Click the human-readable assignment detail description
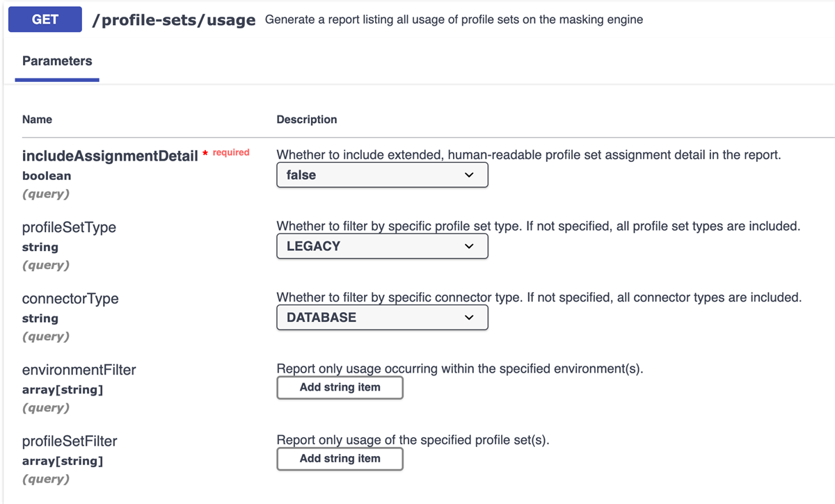 529,155
